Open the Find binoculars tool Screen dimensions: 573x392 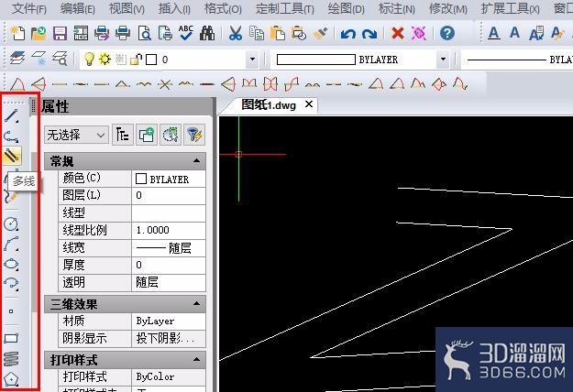click(207, 33)
